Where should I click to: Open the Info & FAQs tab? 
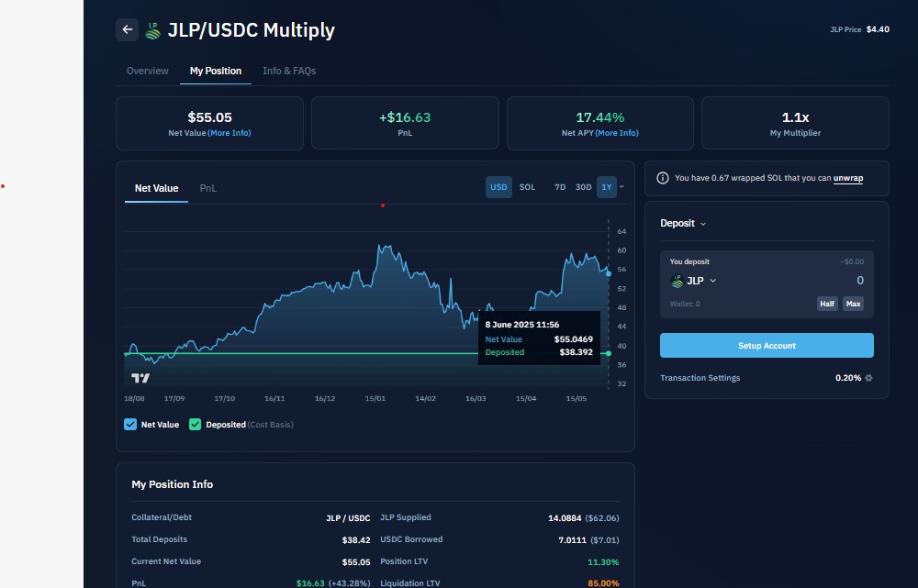[289, 71]
